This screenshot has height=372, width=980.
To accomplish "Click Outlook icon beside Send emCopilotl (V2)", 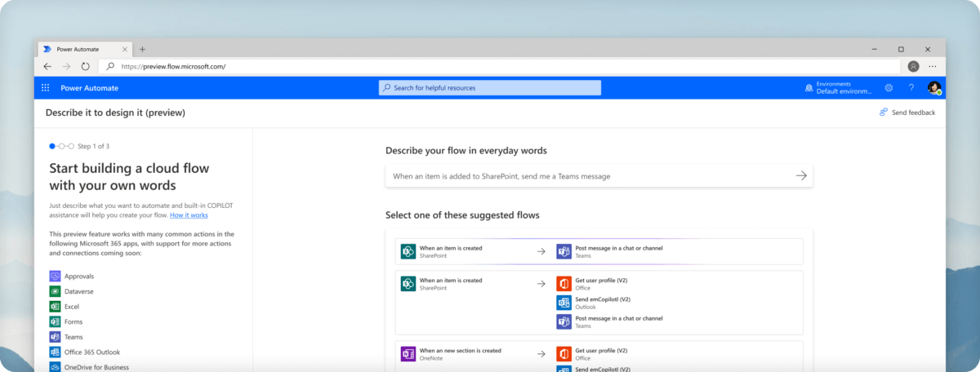I will click(563, 303).
